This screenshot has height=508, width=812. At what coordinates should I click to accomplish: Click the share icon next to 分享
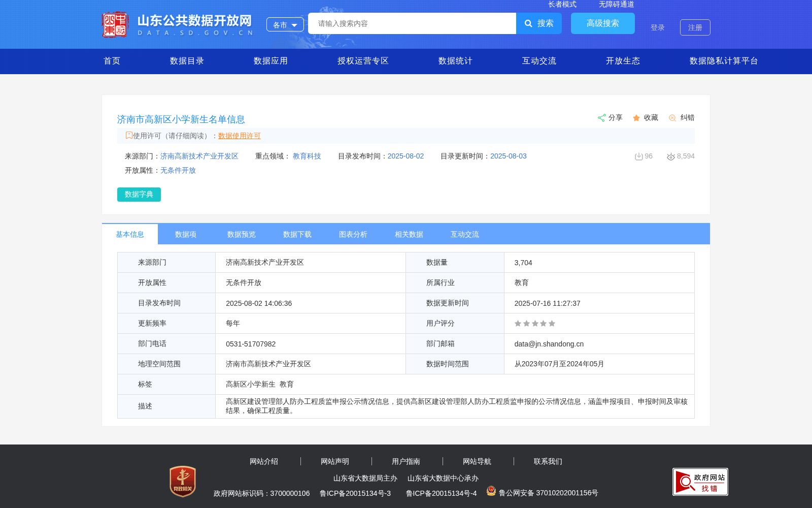pyautogui.click(x=602, y=118)
